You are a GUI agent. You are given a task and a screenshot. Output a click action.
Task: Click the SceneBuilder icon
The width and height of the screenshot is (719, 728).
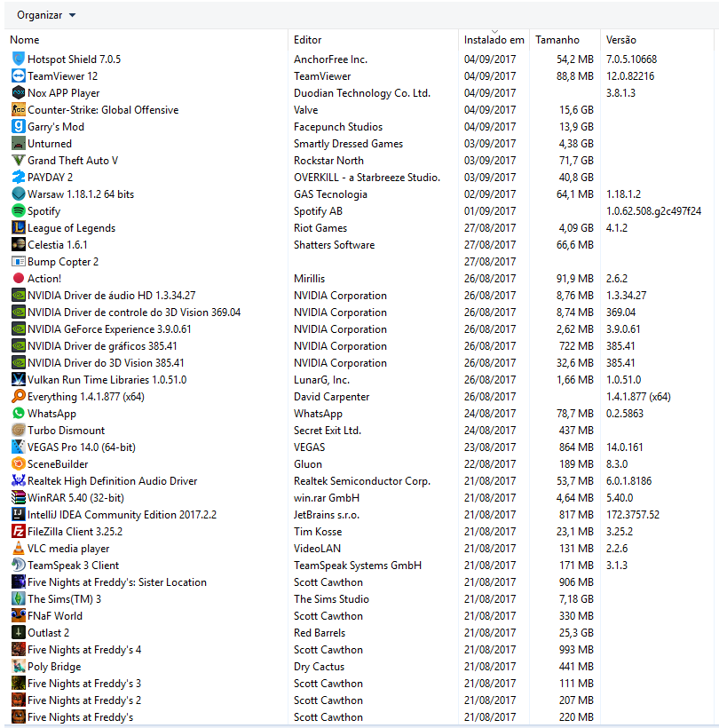coord(18,463)
